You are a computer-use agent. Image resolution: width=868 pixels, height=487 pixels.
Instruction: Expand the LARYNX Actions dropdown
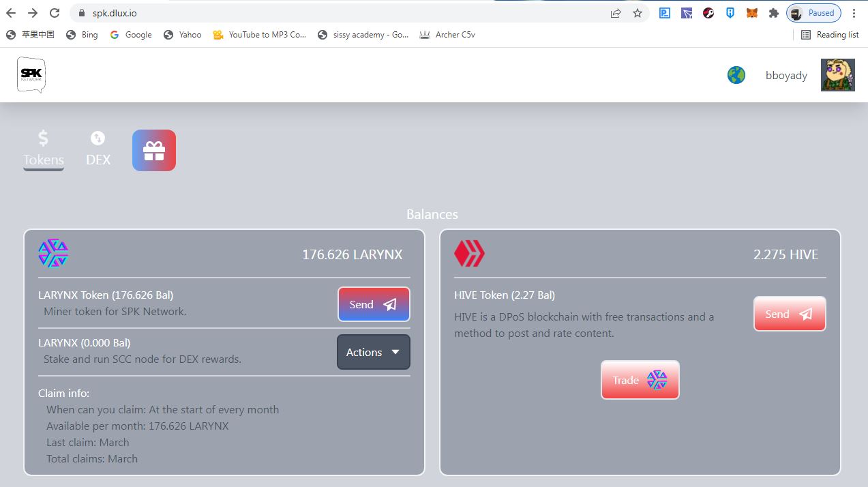[x=374, y=352]
